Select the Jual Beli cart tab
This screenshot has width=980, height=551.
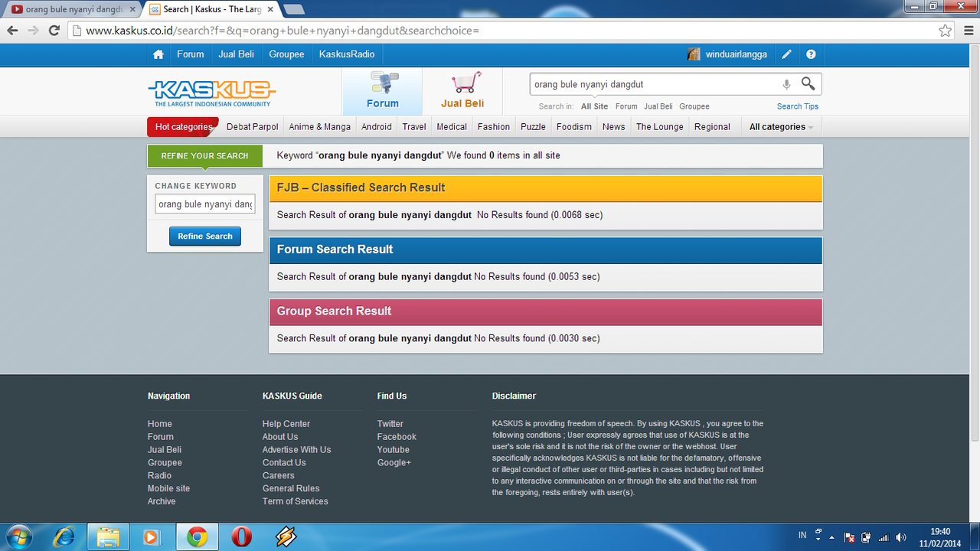pos(462,91)
